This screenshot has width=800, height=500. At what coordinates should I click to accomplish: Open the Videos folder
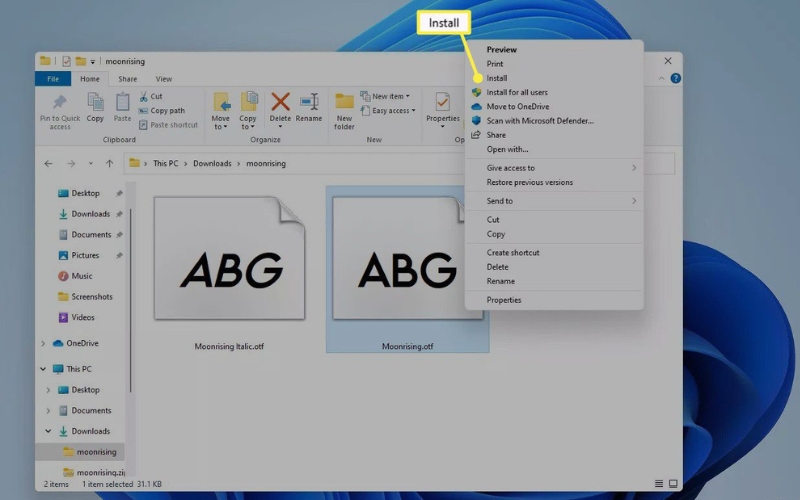(83, 317)
